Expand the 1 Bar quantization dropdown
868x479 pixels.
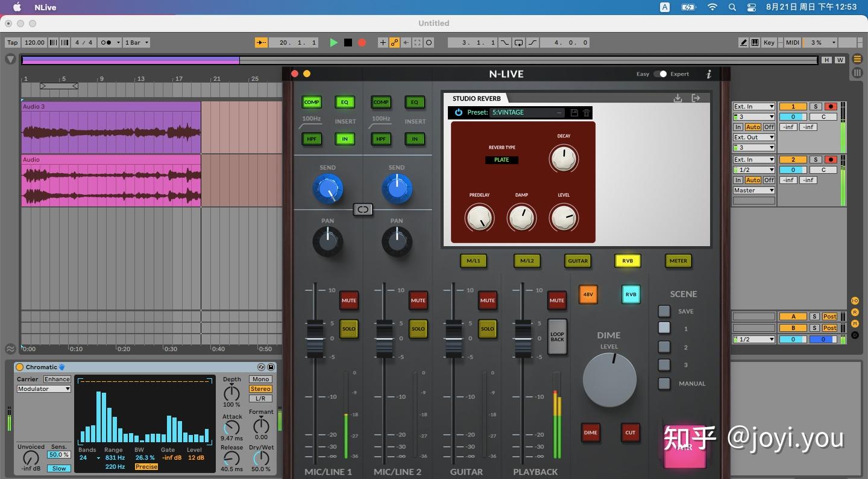[136, 43]
